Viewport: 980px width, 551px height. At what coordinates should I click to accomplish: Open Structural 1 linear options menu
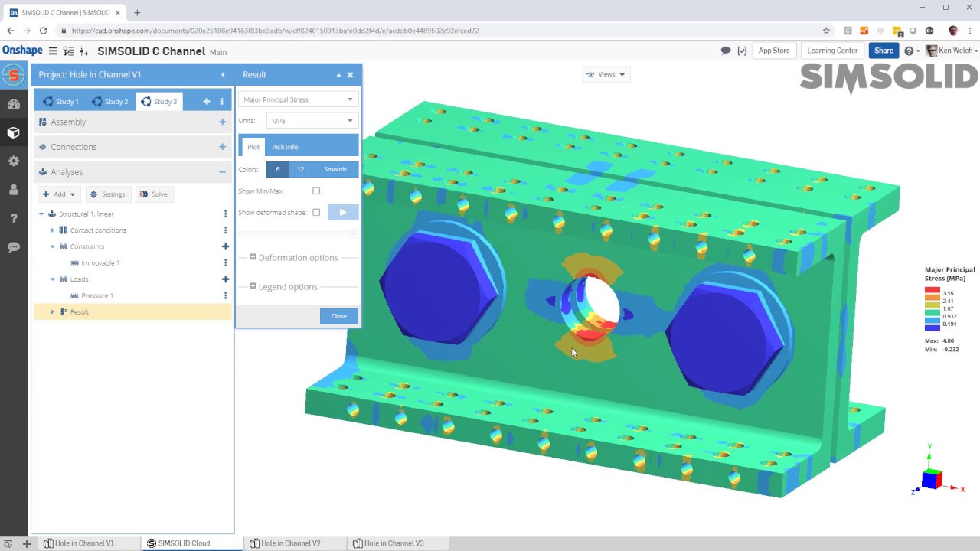click(x=225, y=214)
